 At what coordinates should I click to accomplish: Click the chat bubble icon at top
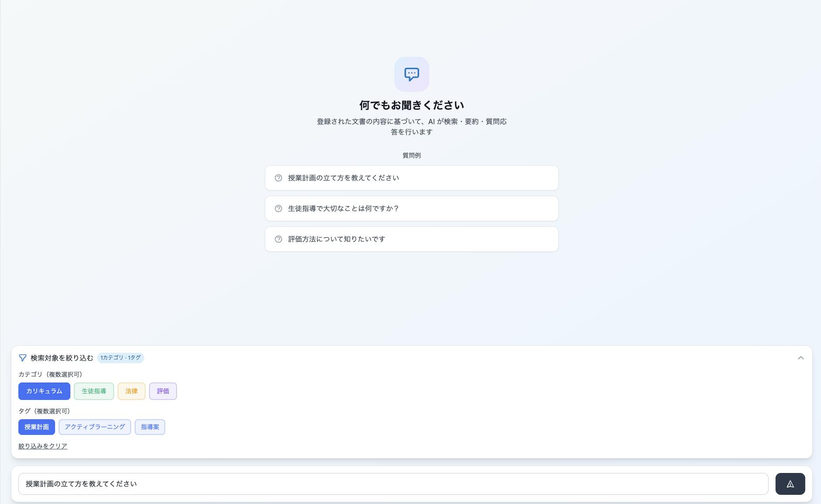[411, 74]
